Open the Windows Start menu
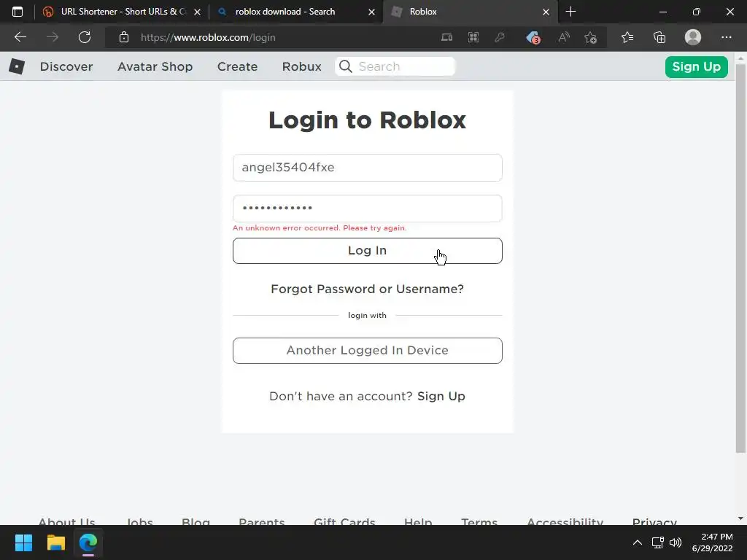Image resolution: width=747 pixels, height=560 pixels. pos(23,542)
